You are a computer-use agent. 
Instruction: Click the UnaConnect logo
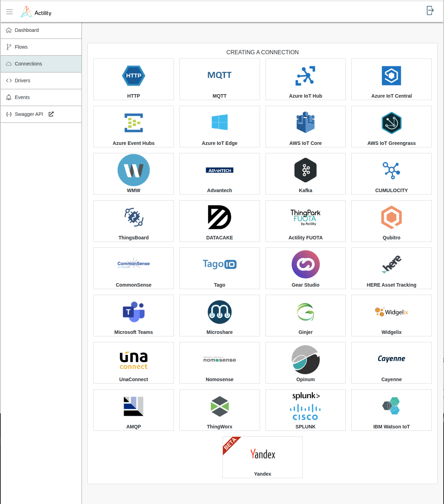point(134,360)
